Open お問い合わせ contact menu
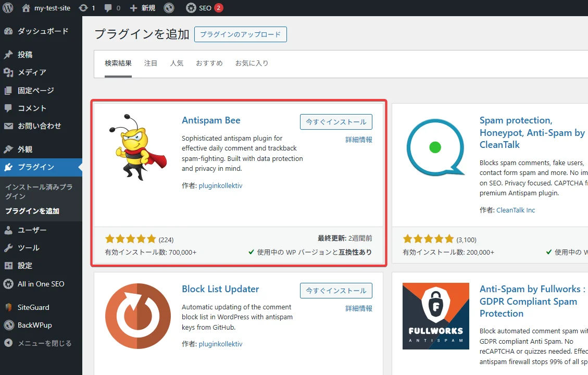This screenshot has height=375, width=588. [41, 126]
